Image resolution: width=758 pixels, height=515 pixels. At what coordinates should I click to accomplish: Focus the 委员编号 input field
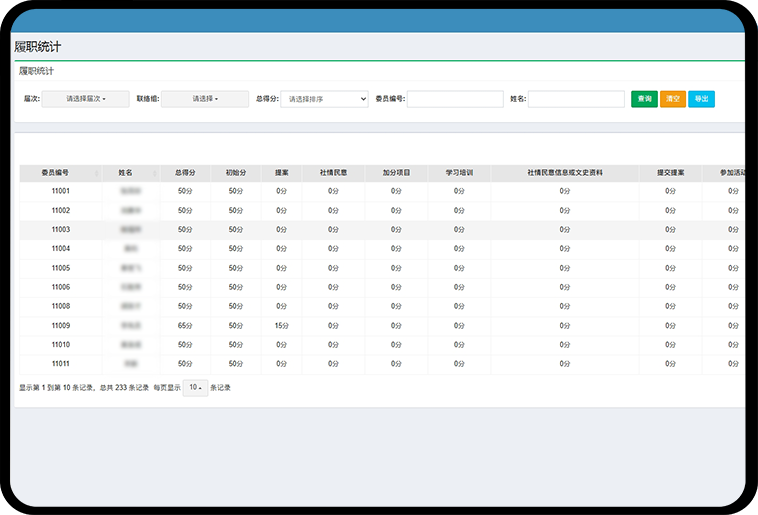pos(455,99)
